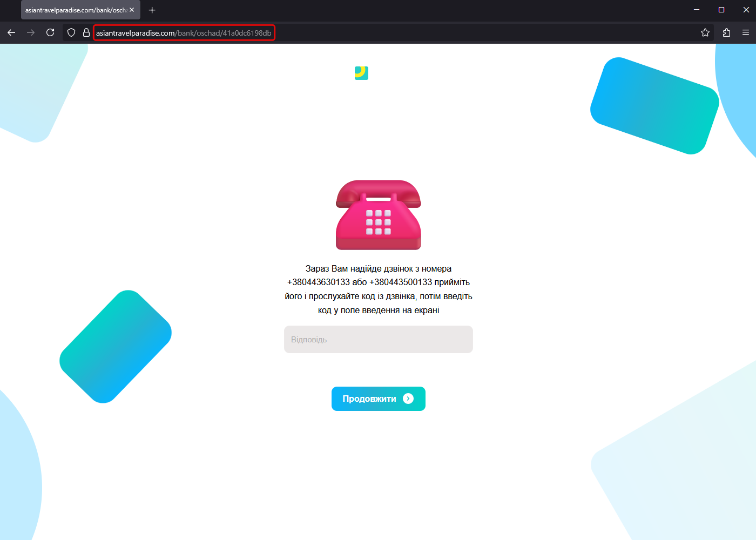Minimize the browser window
756x540 pixels.
click(697, 10)
